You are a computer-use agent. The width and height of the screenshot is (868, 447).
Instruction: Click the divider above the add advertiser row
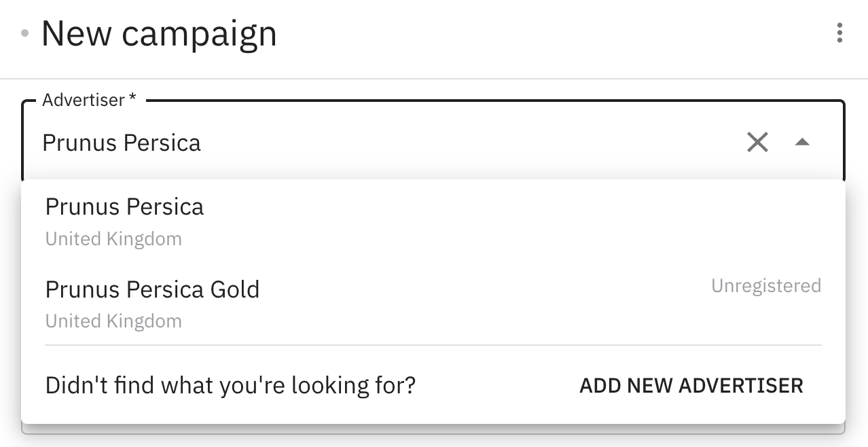point(433,345)
